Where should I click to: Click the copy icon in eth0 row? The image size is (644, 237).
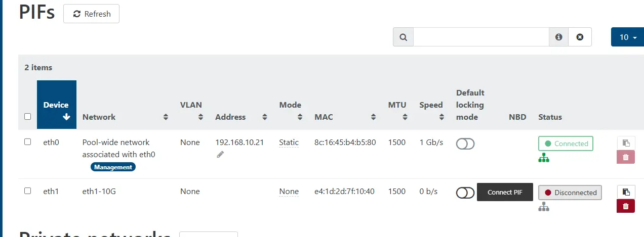(x=625, y=143)
